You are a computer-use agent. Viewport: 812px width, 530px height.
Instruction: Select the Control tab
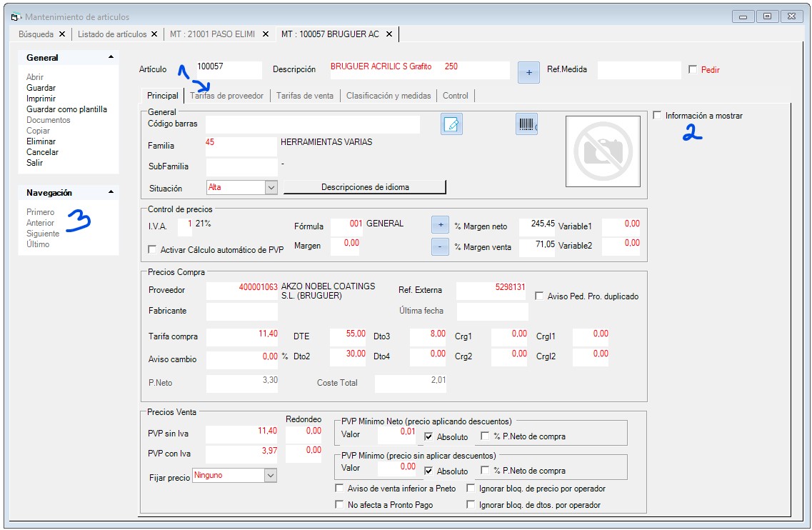(455, 96)
